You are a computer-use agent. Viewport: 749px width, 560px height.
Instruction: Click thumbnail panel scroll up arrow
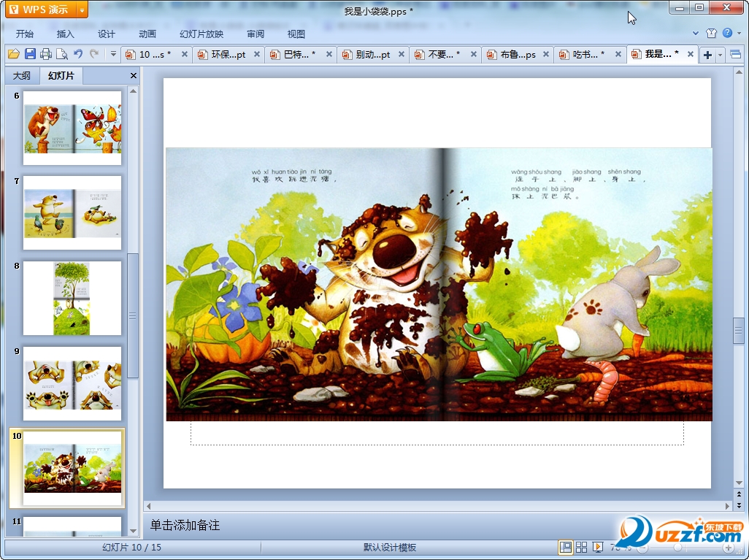coord(134,91)
